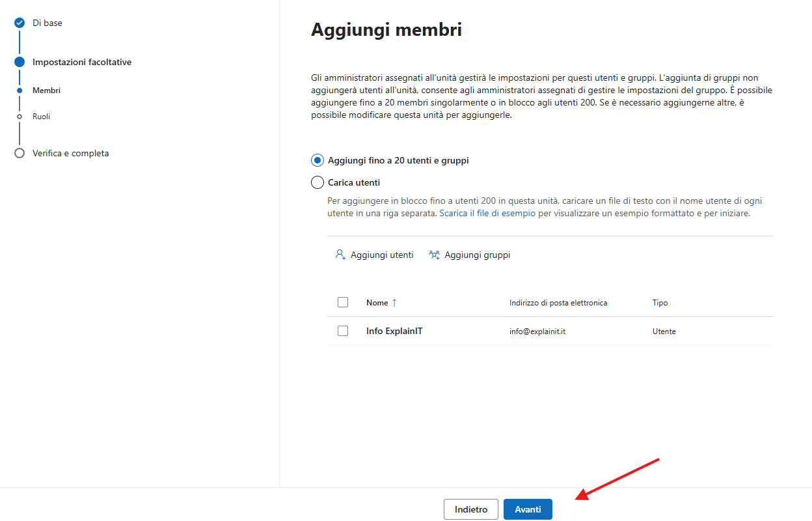Tick the select-all checkbox in table header

pyautogui.click(x=343, y=302)
